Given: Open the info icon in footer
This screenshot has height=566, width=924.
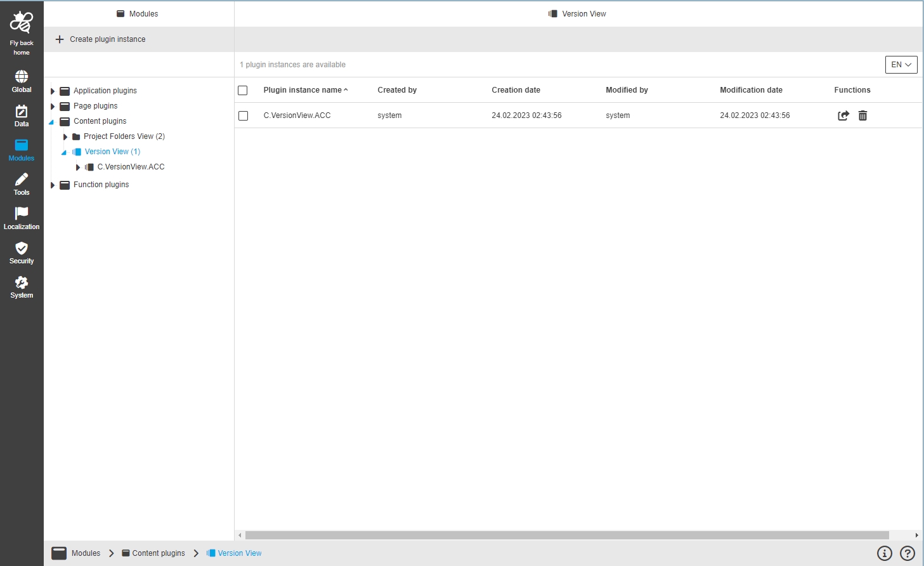Looking at the screenshot, I should 884,553.
